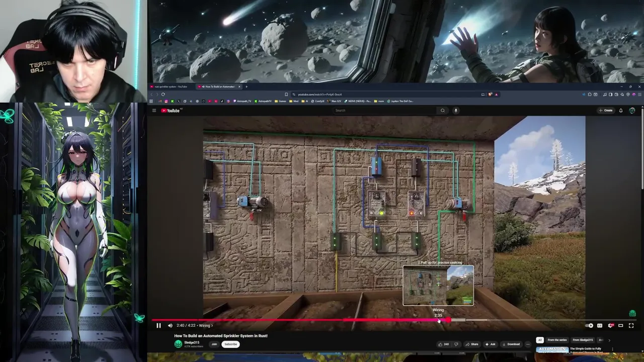Expand the AI bookmark folder
Viewport: 644px width, 362px height.
(304, 101)
